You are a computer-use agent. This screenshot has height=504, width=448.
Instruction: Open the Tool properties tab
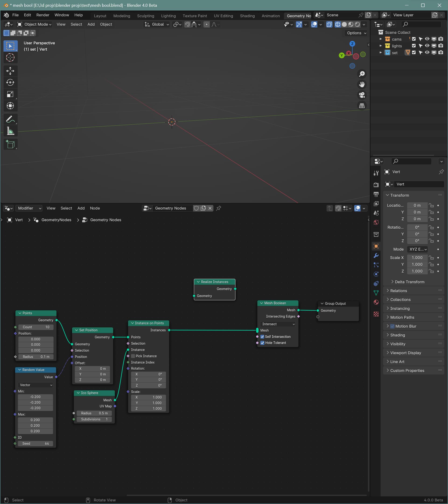pos(376,173)
